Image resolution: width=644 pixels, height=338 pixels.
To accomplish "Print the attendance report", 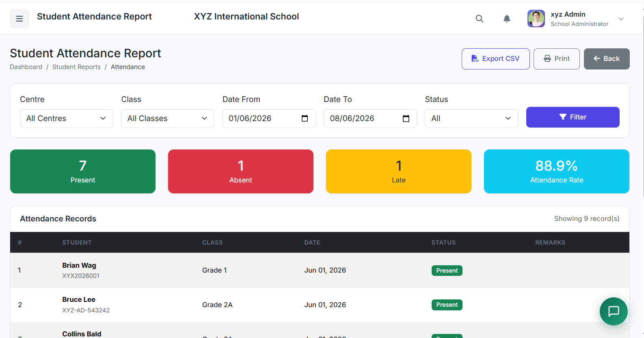I will point(556,59).
